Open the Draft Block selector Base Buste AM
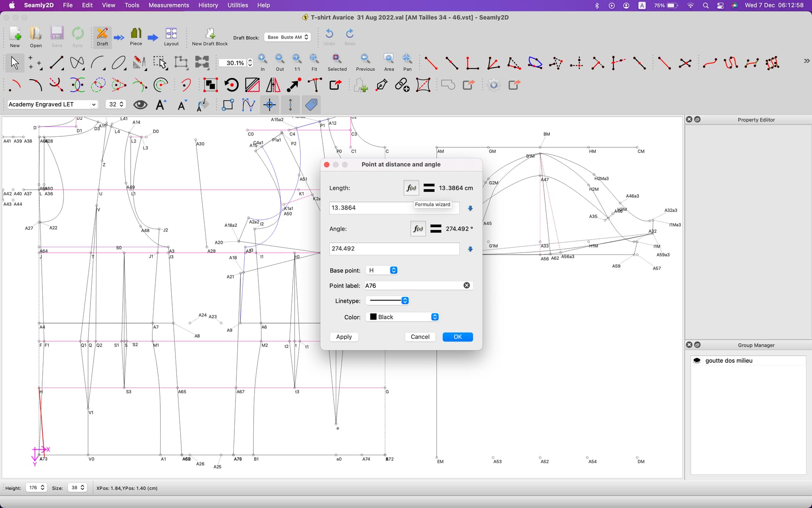 288,37
